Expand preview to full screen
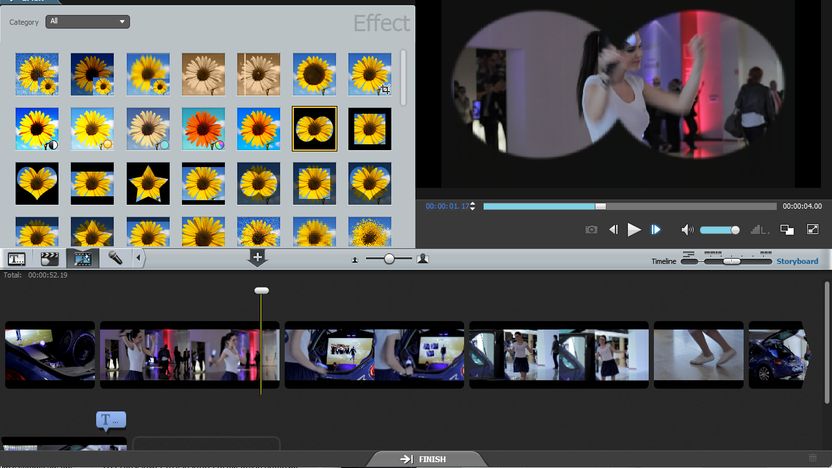This screenshot has width=832, height=468. coord(812,229)
